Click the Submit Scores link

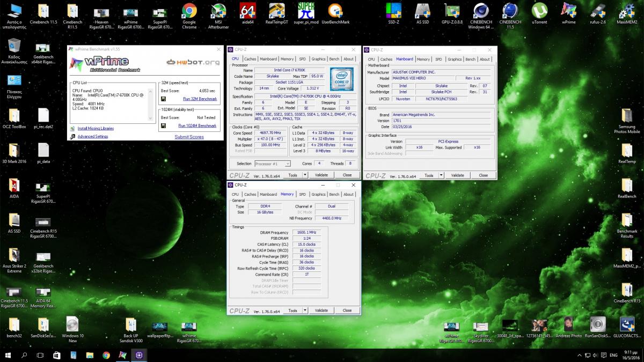pyautogui.click(x=189, y=137)
